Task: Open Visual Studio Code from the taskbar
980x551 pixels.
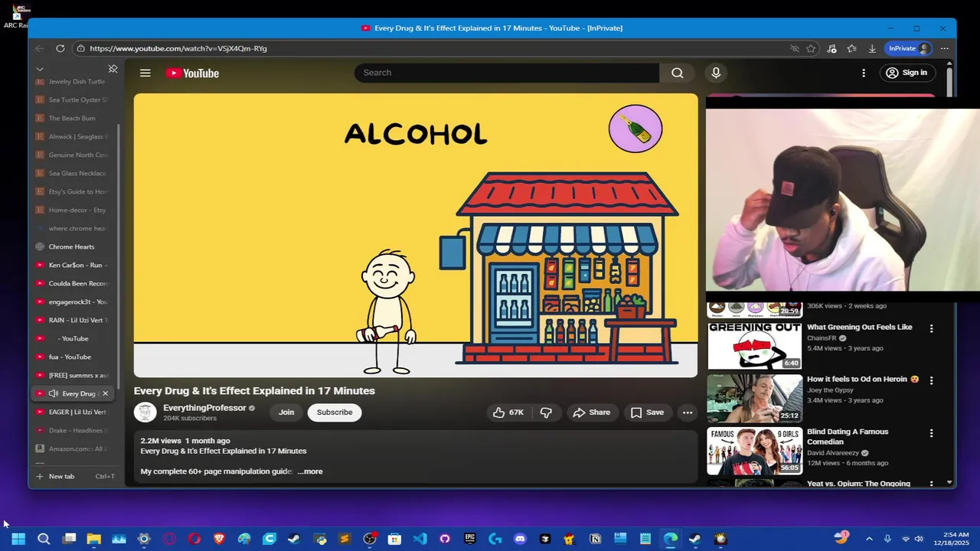Action: click(420, 539)
